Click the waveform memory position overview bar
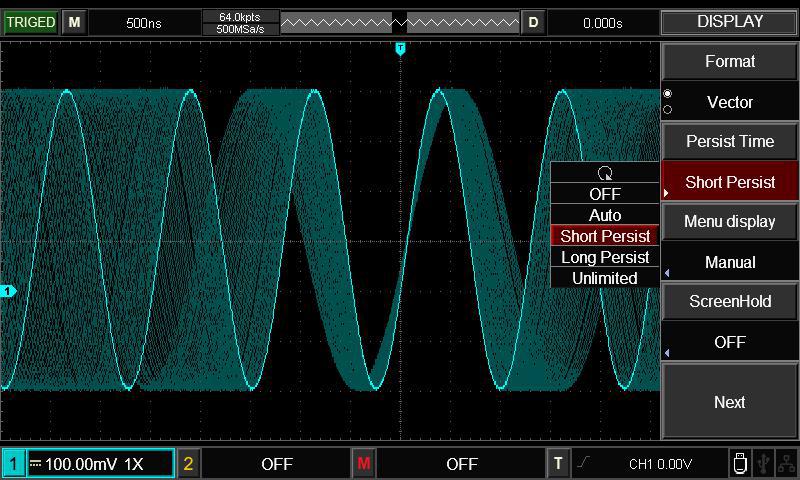 point(400,22)
